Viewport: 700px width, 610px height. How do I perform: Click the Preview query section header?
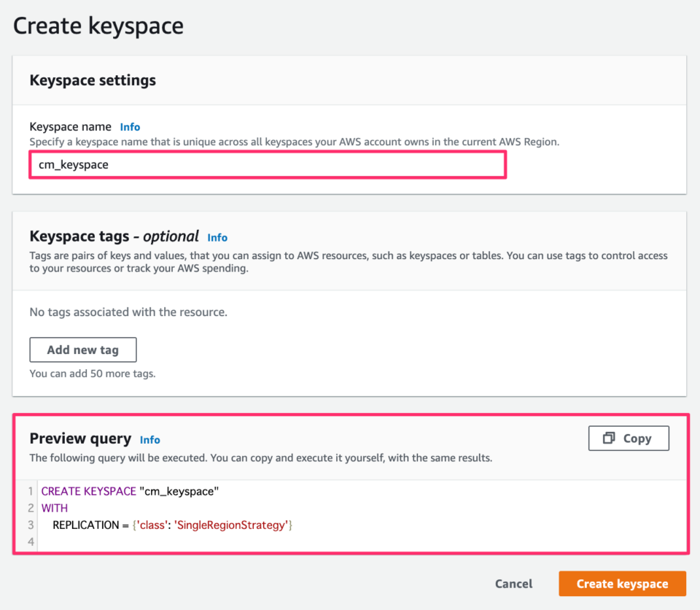point(80,439)
